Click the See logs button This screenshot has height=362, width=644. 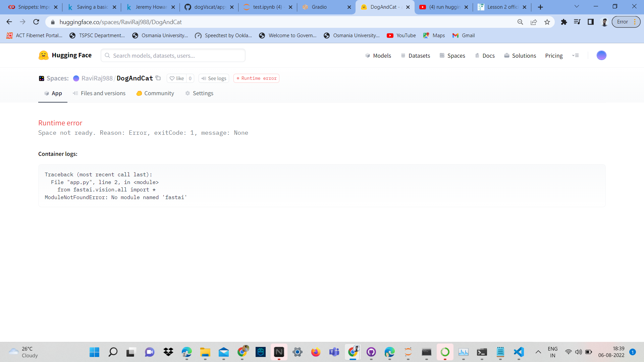tap(214, 78)
